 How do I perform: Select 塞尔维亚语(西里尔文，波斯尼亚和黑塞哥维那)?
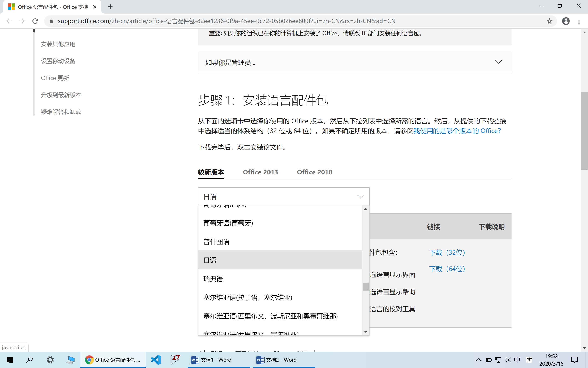[x=280, y=316]
